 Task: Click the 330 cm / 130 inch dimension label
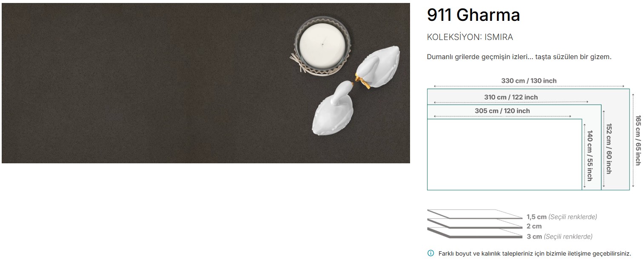[529, 81]
